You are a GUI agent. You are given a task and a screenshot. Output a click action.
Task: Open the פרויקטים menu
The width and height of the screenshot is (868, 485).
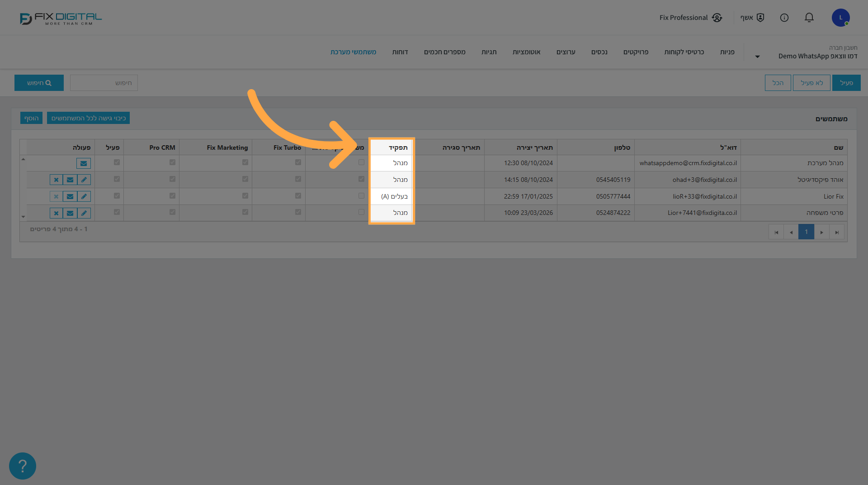point(636,52)
